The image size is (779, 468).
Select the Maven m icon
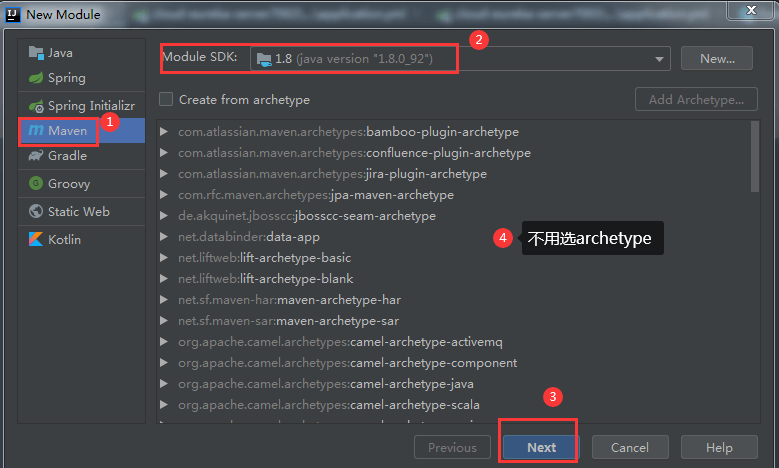tap(36, 130)
